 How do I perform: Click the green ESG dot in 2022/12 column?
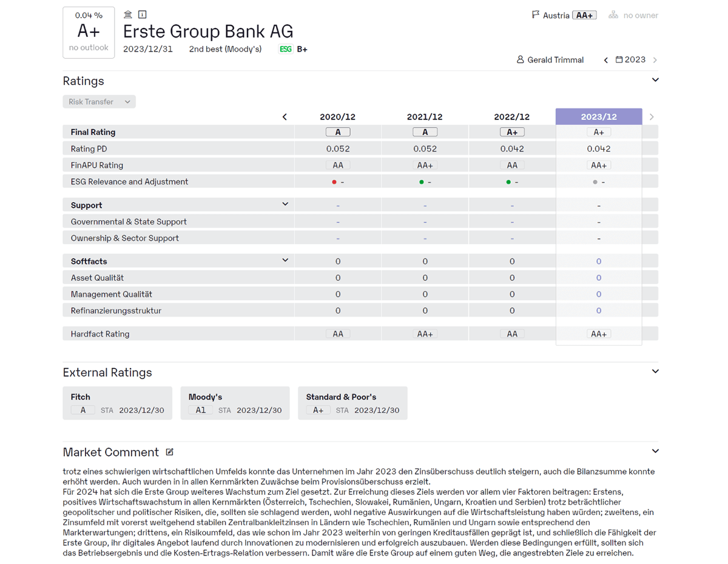click(x=508, y=182)
